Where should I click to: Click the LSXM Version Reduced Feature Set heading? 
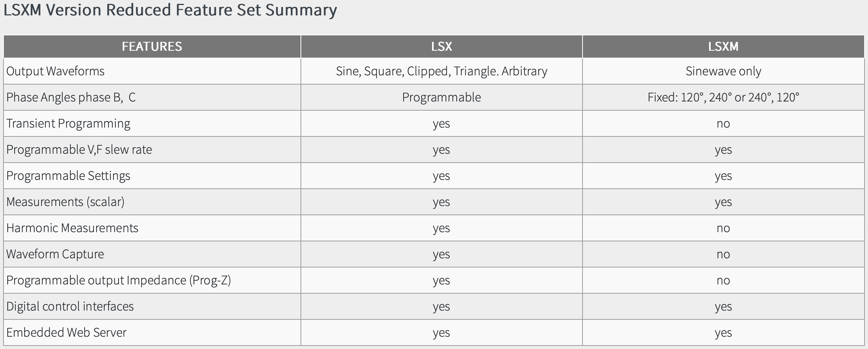coord(170,10)
